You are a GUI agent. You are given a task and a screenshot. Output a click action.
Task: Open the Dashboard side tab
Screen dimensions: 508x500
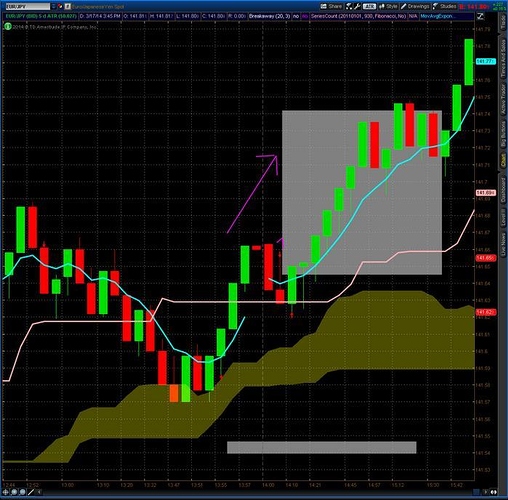coord(503,189)
